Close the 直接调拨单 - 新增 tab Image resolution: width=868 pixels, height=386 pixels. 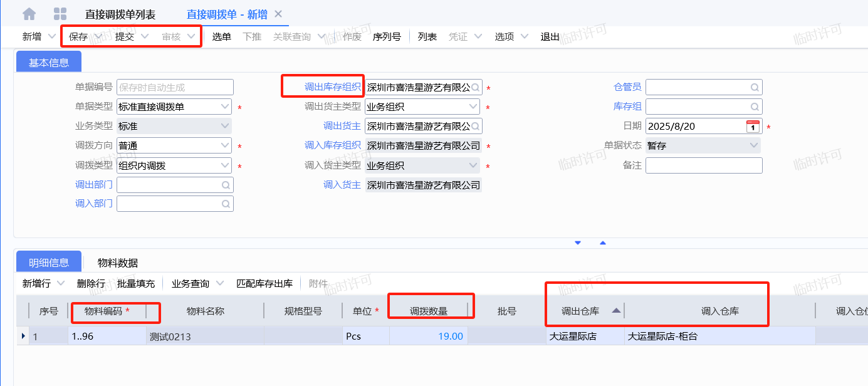278,14
